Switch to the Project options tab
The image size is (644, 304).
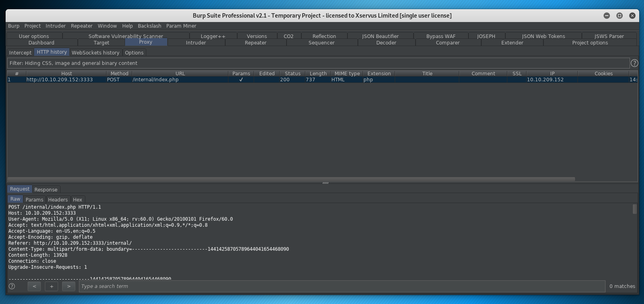coord(590,42)
